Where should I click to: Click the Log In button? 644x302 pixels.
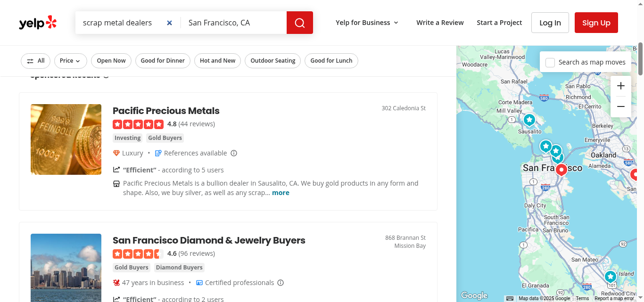[550, 23]
